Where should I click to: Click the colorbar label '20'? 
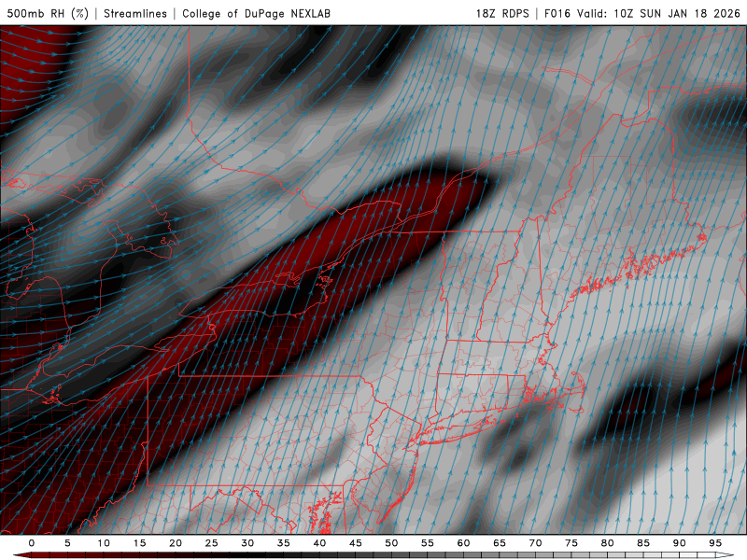coord(176,543)
